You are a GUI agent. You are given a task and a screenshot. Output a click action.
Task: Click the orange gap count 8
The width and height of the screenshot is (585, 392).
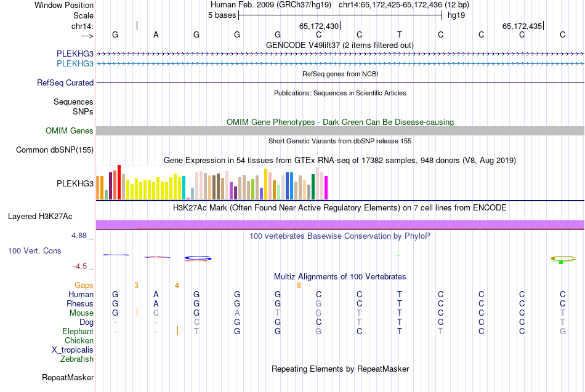(299, 286)
